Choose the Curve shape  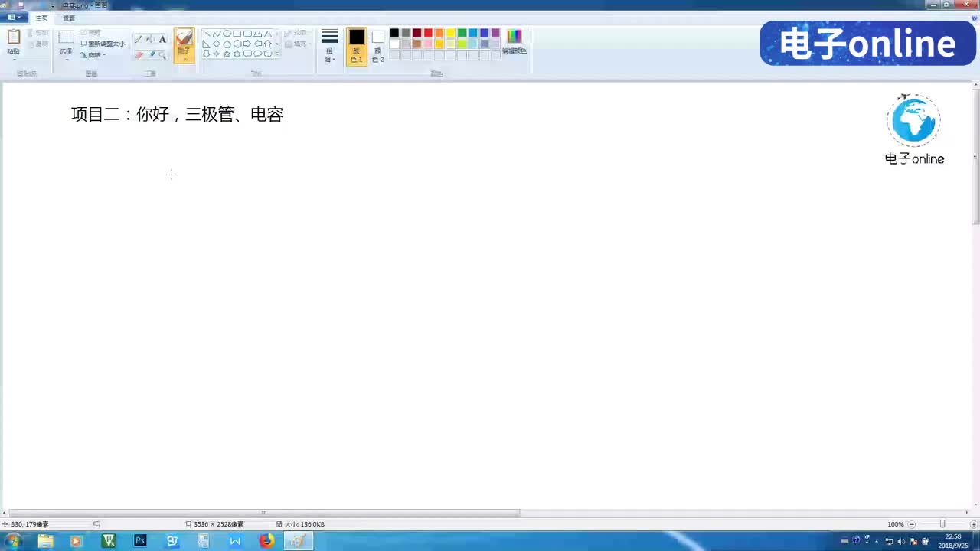217,34
